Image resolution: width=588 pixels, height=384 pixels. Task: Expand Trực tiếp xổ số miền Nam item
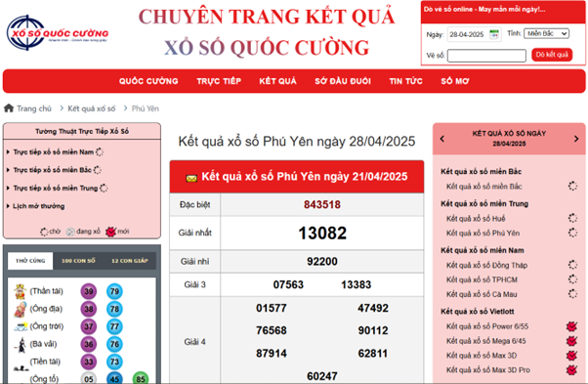54,151
